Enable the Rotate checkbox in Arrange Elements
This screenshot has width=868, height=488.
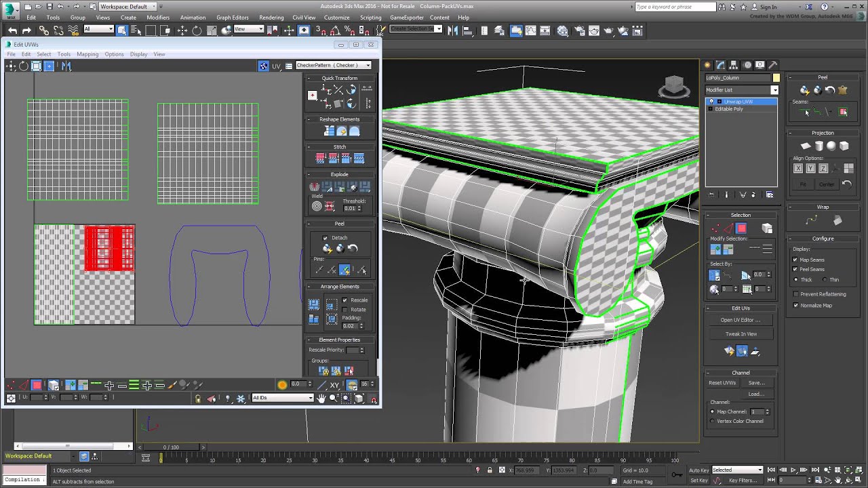coord(345,310)
